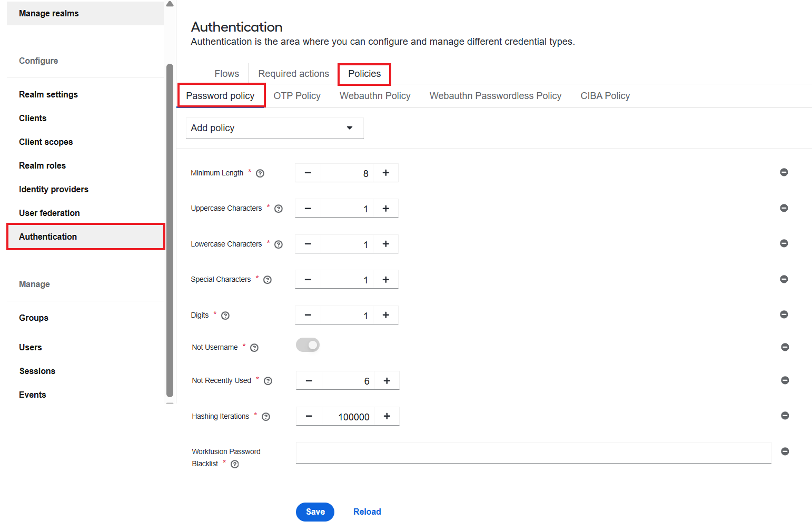Show help tooltip for Special Characters
The height and width of the screenshot is (531, 812).
pyautogui.click(x=268, y=280)
